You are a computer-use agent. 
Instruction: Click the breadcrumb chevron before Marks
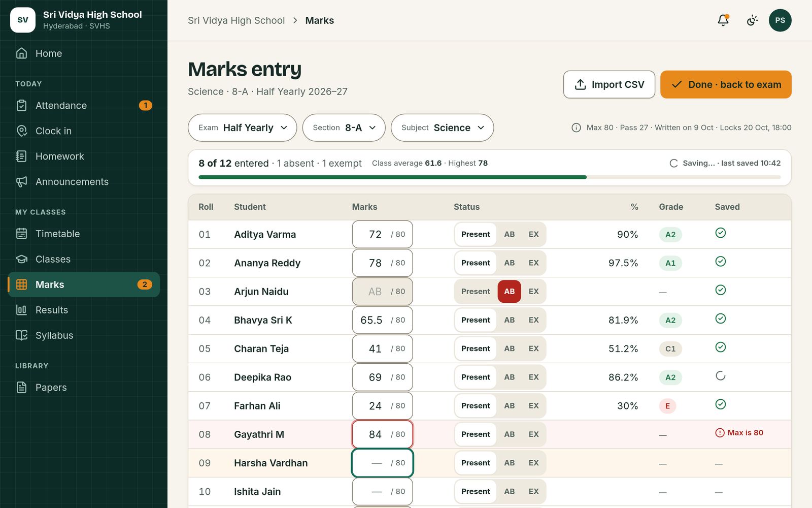[x=295, y=20]
